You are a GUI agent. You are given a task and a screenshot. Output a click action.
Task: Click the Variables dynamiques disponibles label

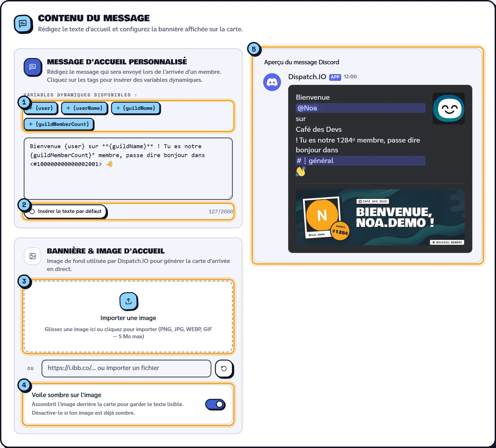[80, 95]
